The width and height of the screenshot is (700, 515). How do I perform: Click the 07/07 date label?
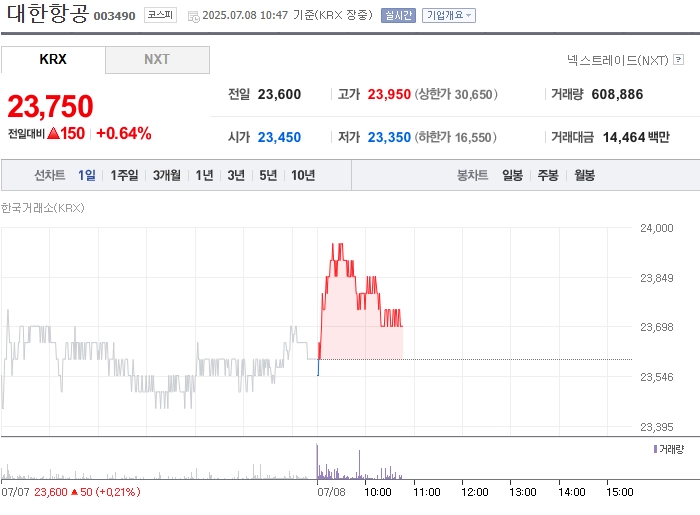pos(15,492)
